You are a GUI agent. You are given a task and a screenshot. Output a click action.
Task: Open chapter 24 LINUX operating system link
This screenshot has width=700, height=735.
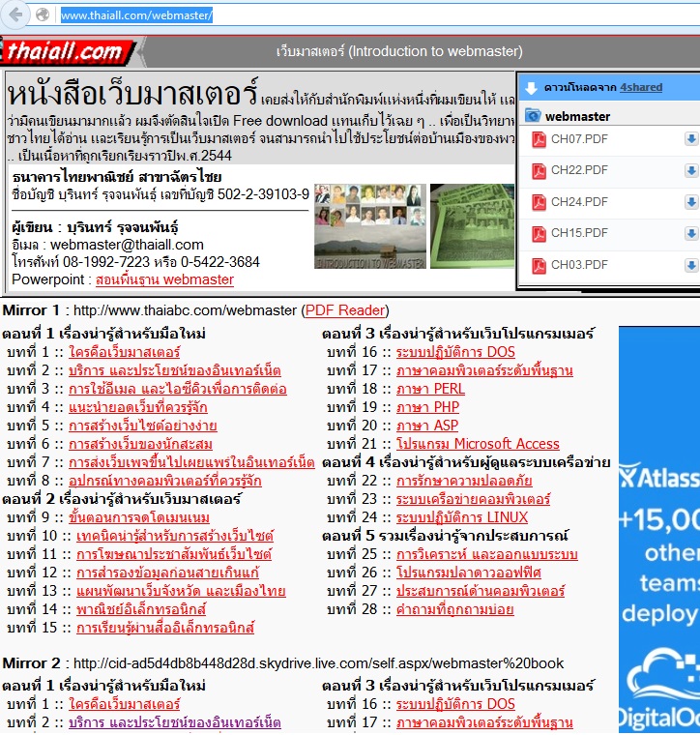pyautogui.click(x=462, y=517)
